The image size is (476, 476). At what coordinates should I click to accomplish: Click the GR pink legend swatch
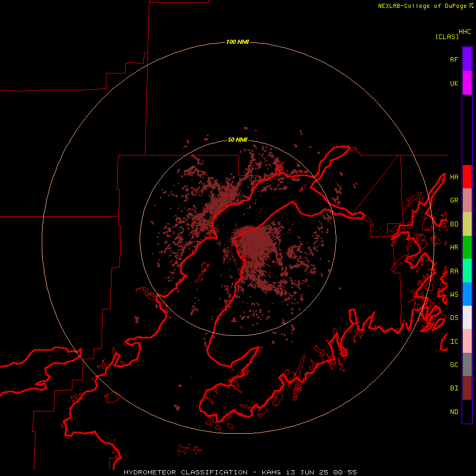pyautogui.click(x=467, y=200)
